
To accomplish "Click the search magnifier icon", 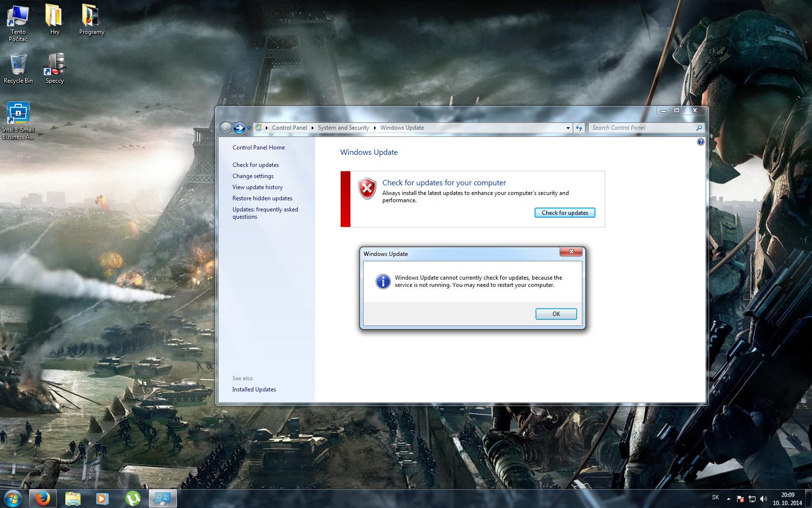I will pyautogui.click(x=699, y=128).
